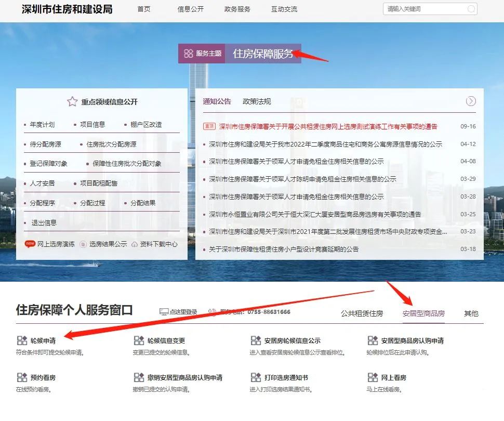The height and width of the screenshot is (421, 504).
Task: Click the grid icon beside 网上看房
Action: click(x=373, y=377)
